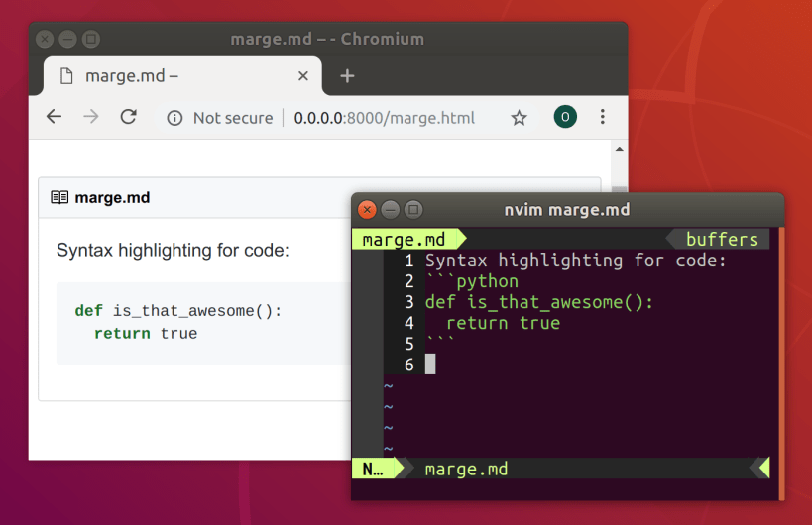Select the marge.md – browser tab

click(x=182, y=76)
